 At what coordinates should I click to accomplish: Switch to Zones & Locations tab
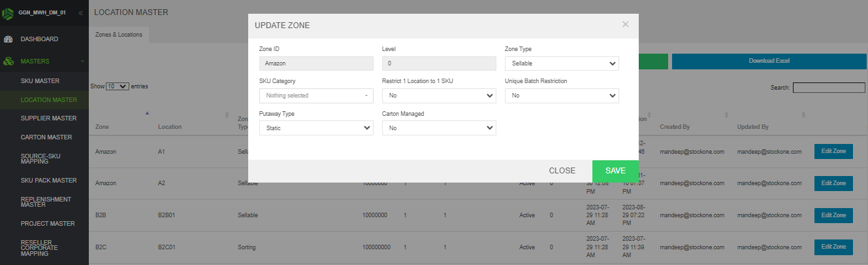click(x=119, y=35)
